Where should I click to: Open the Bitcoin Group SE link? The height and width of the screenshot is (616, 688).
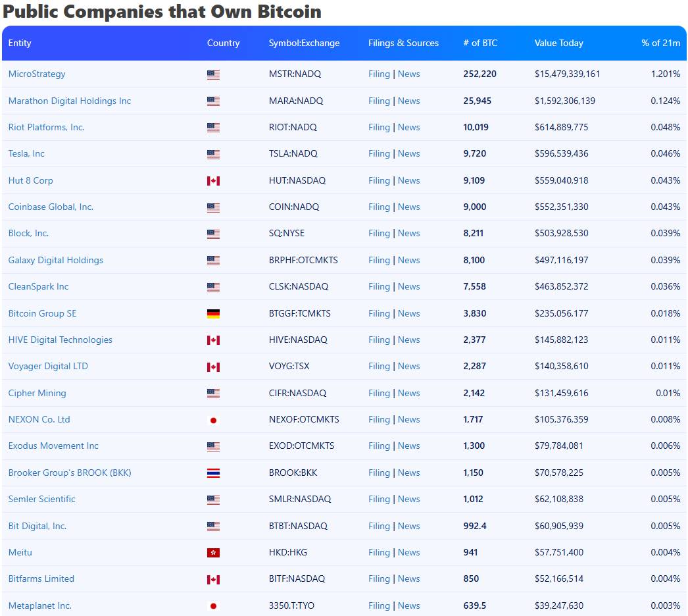(x=42, y=313)
